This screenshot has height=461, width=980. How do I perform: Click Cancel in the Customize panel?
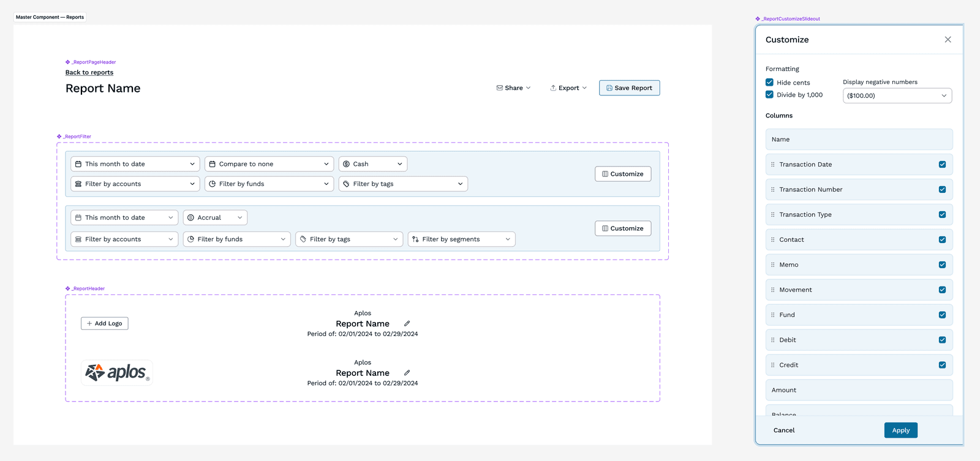click(x=784, y=430)
